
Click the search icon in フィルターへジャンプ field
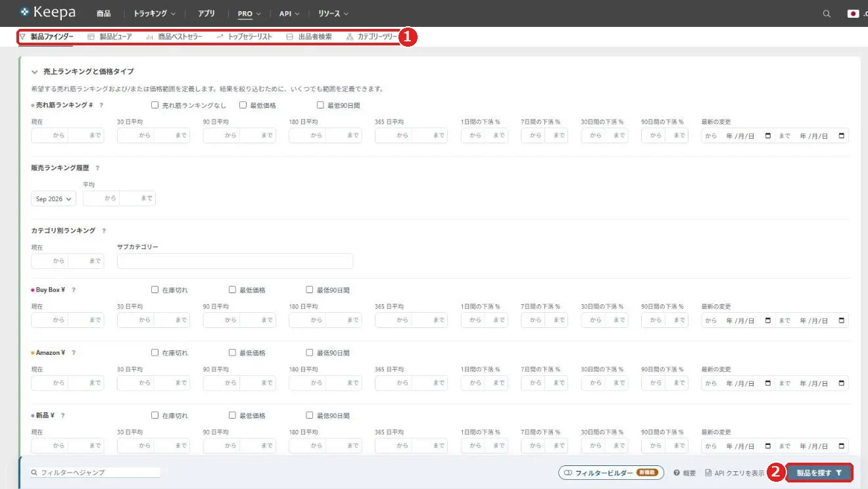click(34, 473)
